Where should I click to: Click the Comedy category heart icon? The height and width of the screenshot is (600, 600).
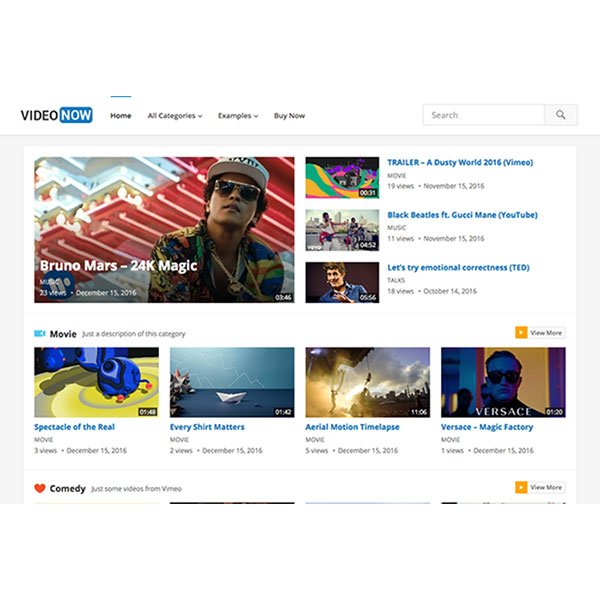coord(40,488)
